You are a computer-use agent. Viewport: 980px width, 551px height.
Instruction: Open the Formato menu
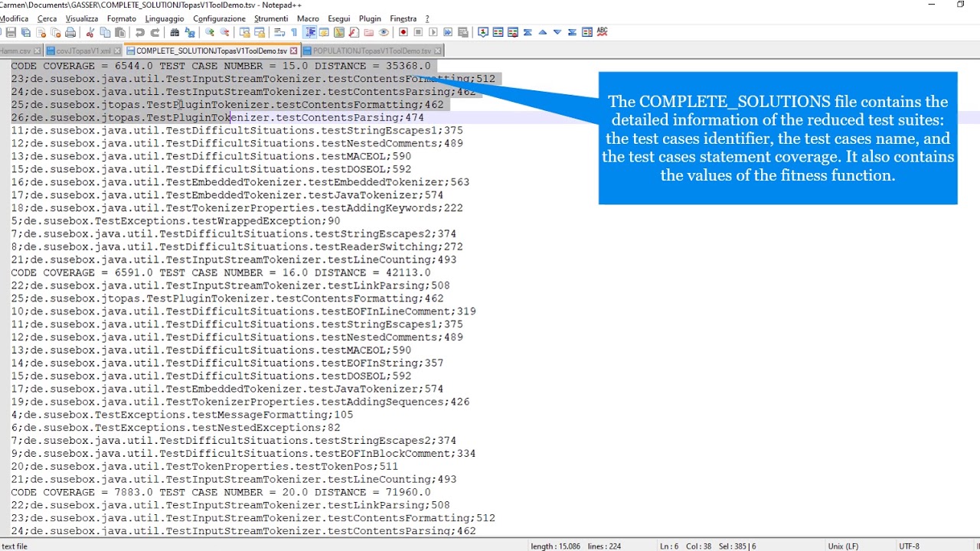(x=122, y=18)
